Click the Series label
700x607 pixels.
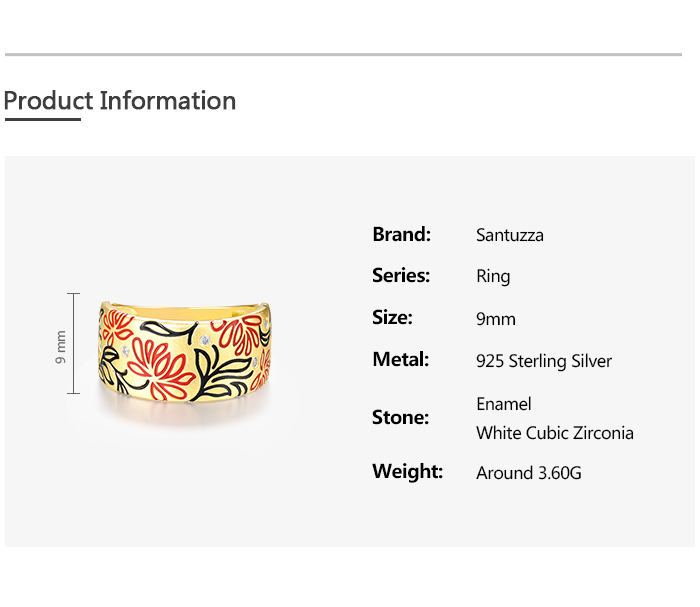[401, 275]
